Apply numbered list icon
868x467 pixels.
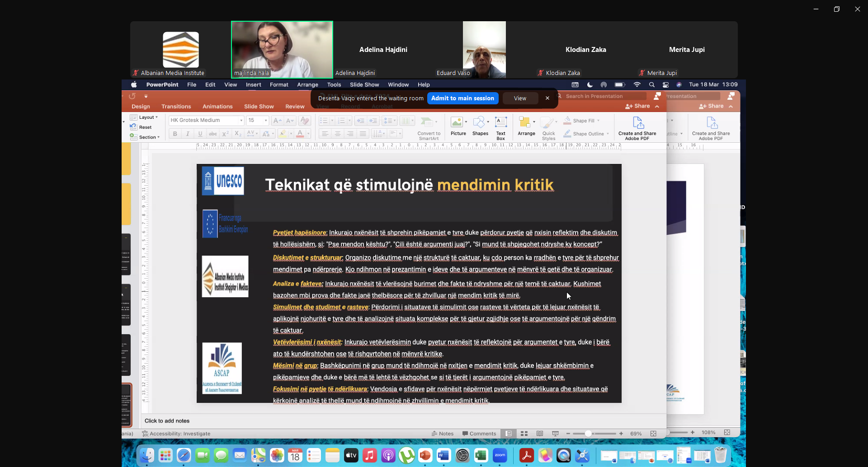[x=341, y=121]
